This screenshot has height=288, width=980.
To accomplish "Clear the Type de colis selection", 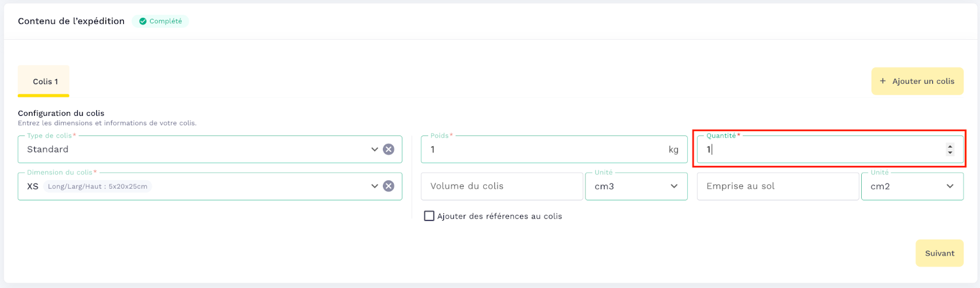I will [388, 150].
